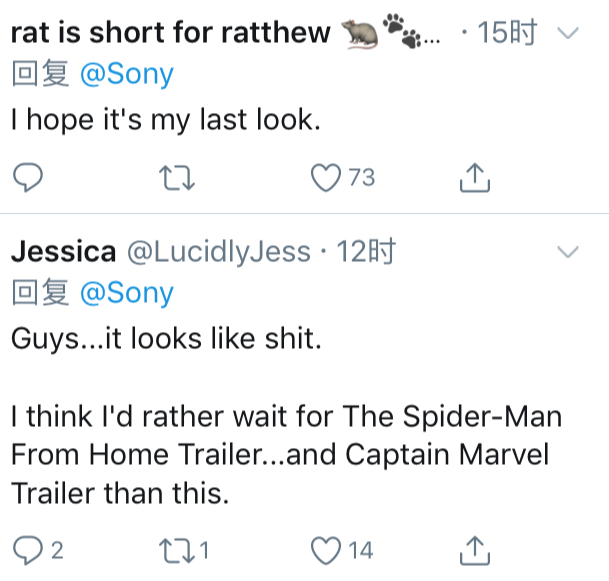Reply to Jessica's tweet
Screen dimensions: 609x581
tap(28, 550)
